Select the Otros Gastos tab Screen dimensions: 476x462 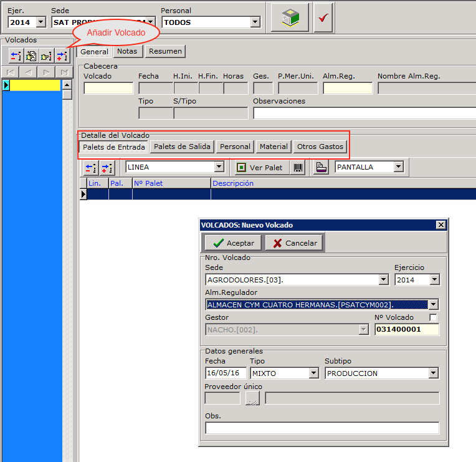tap(320, 147)
